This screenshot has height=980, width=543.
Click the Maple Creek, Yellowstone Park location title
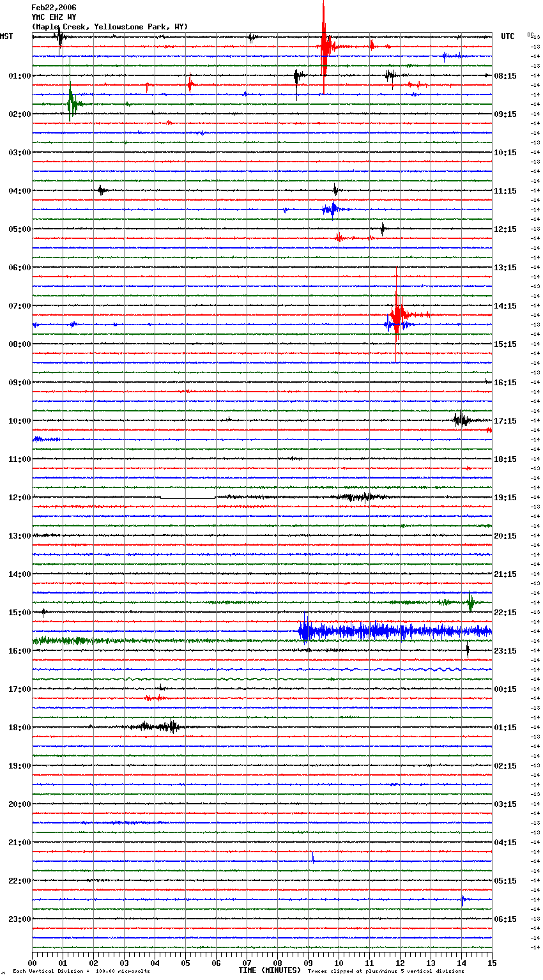(x=110, y=27)
